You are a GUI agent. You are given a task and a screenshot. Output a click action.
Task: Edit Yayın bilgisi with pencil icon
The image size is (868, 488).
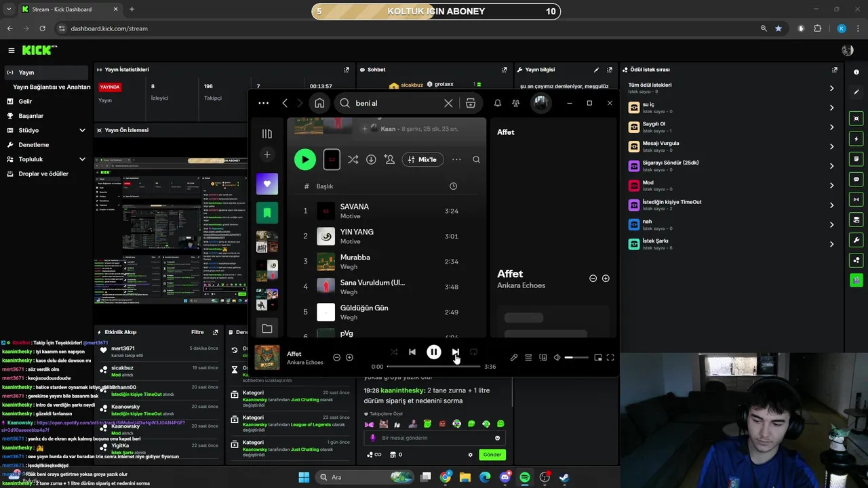(x=596, y=69)
